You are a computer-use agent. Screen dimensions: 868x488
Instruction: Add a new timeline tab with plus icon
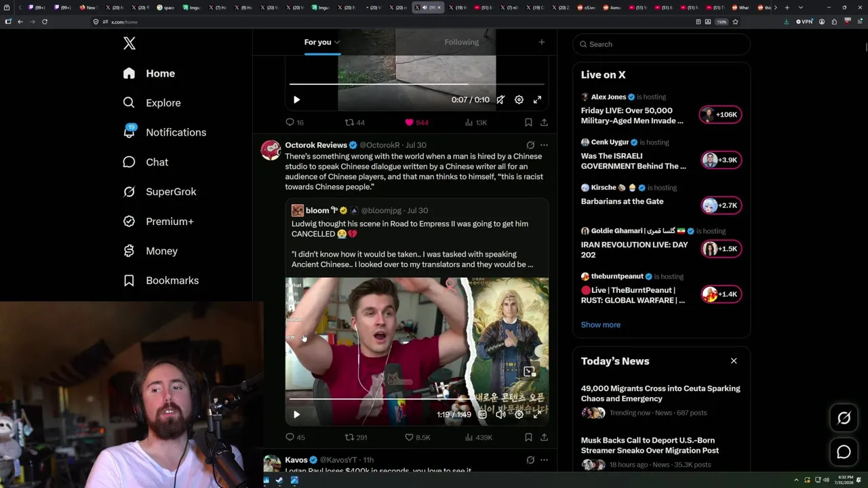pos(541,42)
